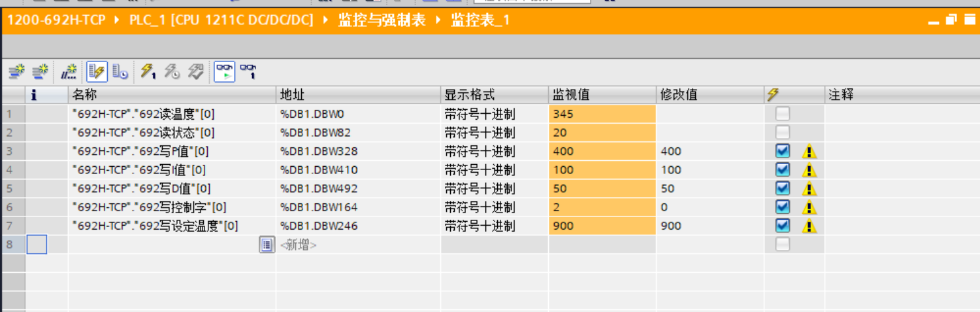980x312 pixels.
Task: Select monitor value 20 for 692读状态
Action: click(x=602, y=133)
